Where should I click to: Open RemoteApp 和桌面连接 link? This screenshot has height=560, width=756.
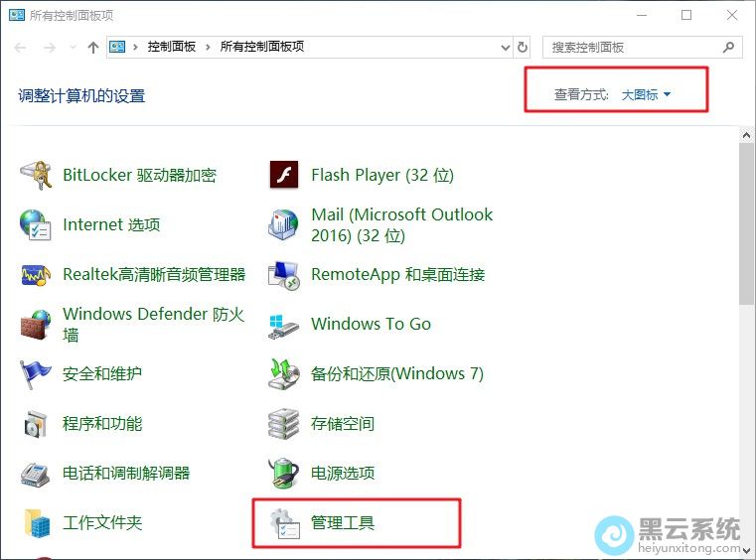(x=397, y=274)
